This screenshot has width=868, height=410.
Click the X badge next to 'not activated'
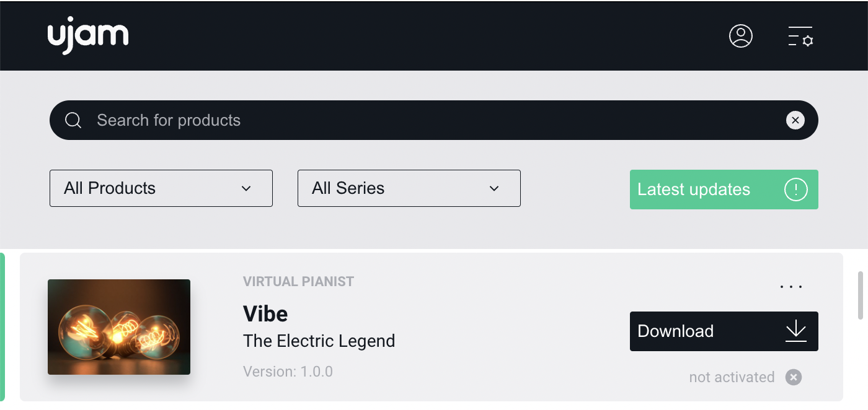793,377
